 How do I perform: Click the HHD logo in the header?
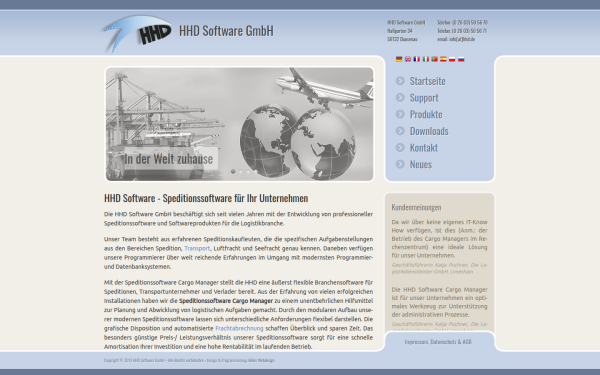[137, 33]
